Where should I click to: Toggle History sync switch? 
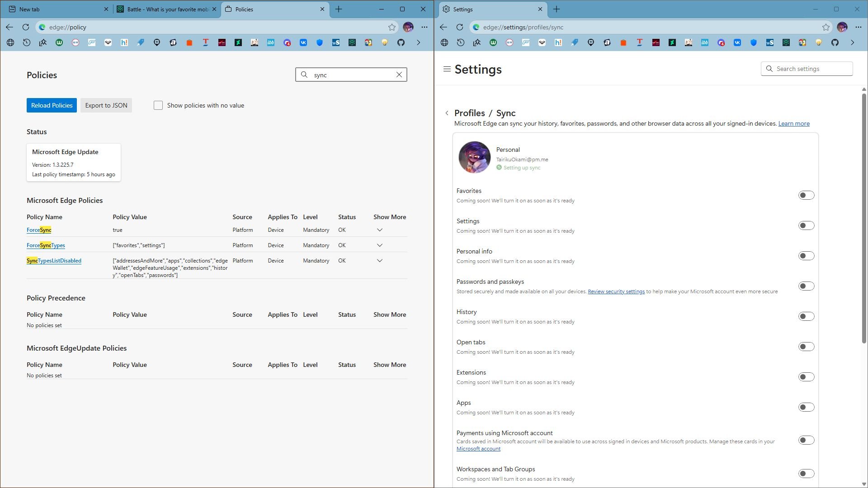pyautogui.click(x=806, y=316)
